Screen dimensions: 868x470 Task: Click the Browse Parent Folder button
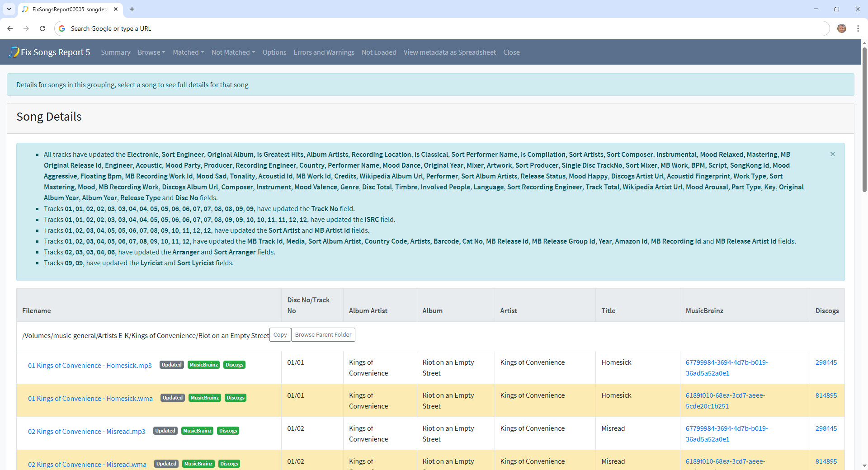pyautogui.click(x=323, y=335)
